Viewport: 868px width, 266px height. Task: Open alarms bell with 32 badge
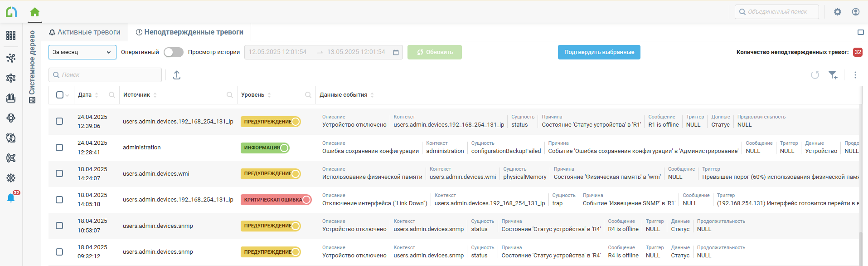tap(11, 197)
